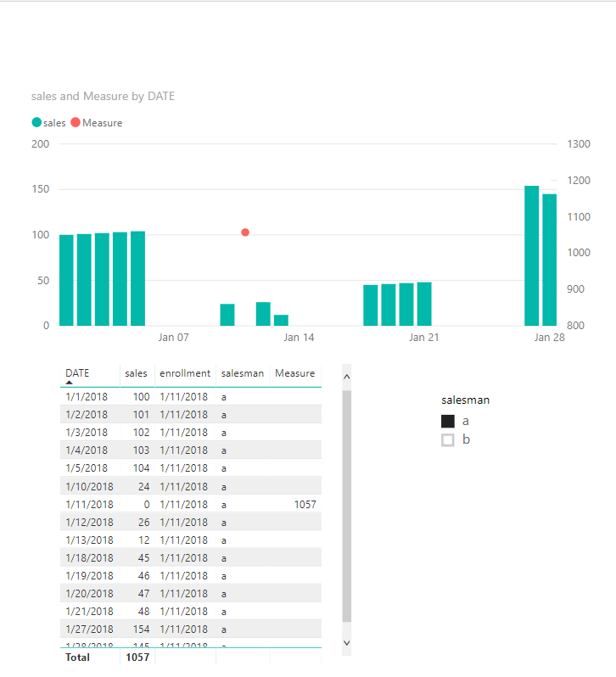Click the 200 primary axis label

[40, 143]
